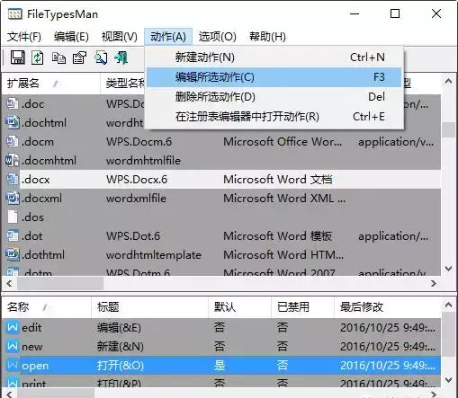458x398 pixels.
Task: Click the open action WPS icon
Action: point(12,365)
